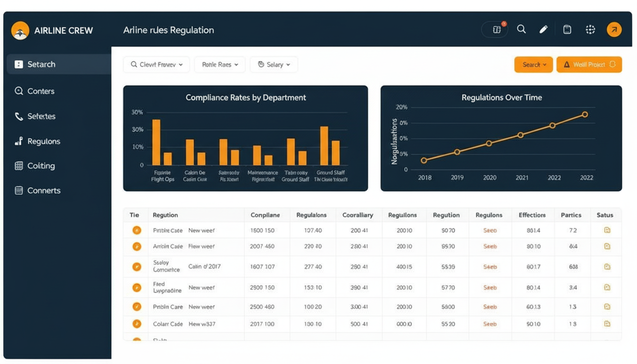The width and height of the screenshot is (637, 364).
Task: Click the orange arrow button in header
Action: click(x=614, y=30)
